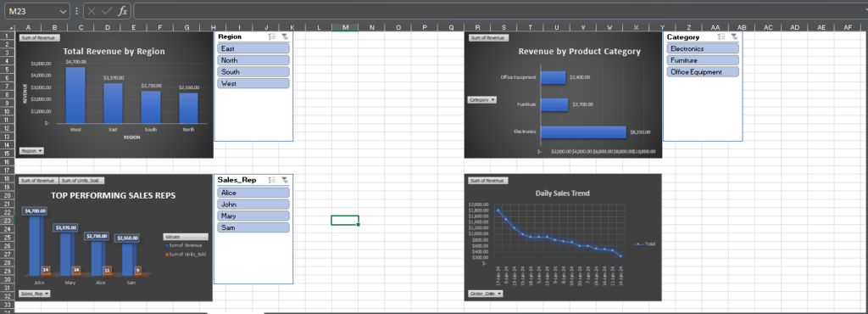
Task: Clear filter icon on Category slicer
Action: (x=734, y=36)
